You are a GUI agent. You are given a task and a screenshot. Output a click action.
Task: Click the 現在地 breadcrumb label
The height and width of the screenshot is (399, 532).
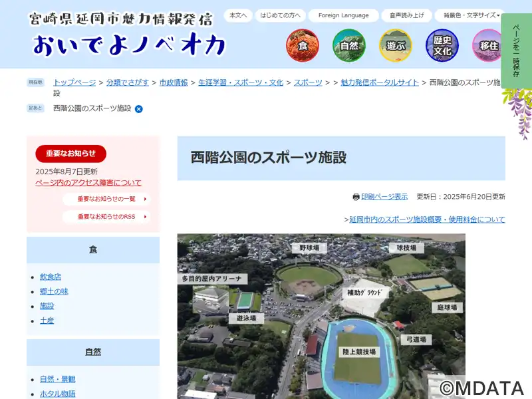pos(36,82)
